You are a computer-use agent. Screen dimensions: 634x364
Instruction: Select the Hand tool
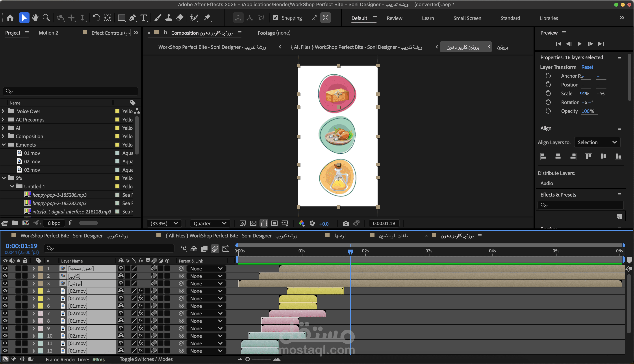coord(35,18)
